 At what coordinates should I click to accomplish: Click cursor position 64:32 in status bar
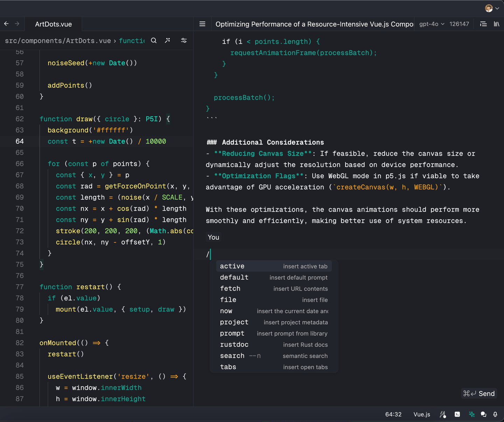tap(393, 414)
